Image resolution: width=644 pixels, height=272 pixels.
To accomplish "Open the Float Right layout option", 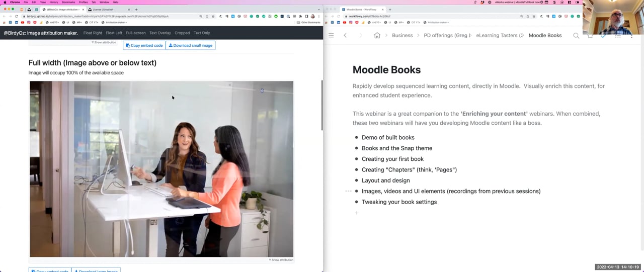I will click(93, 33).
